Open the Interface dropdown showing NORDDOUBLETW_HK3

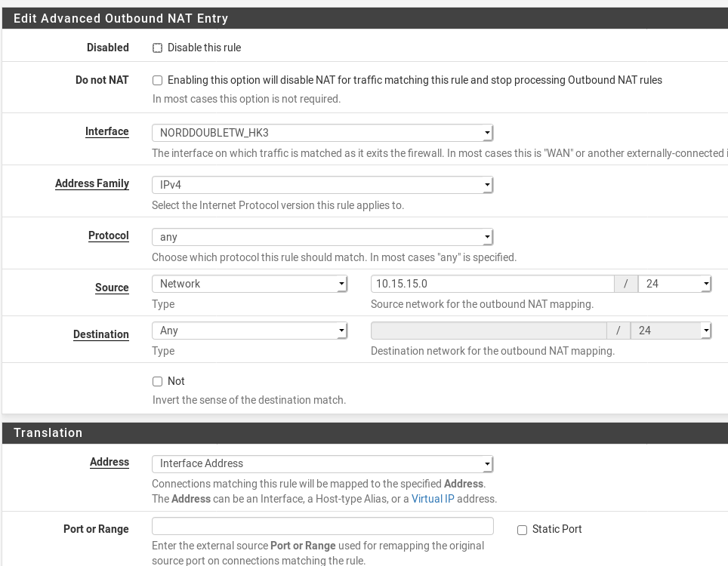[322, 132]
